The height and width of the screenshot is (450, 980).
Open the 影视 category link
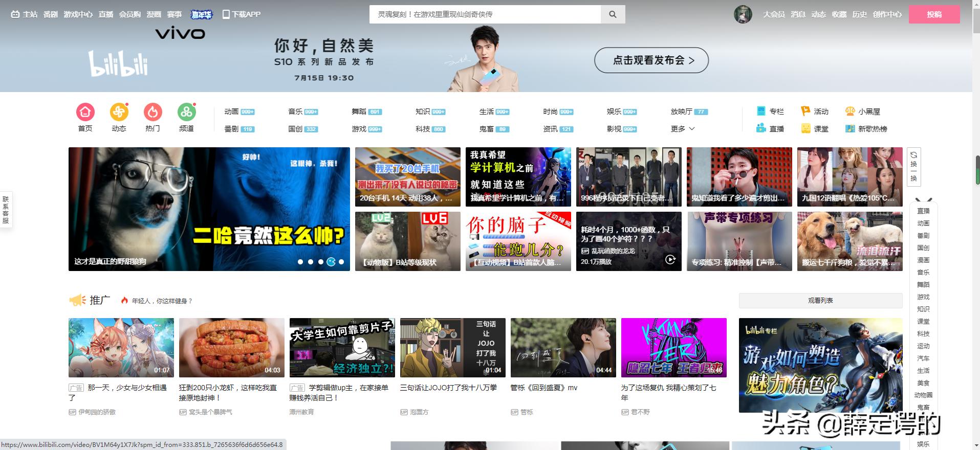tap(614, 129)
